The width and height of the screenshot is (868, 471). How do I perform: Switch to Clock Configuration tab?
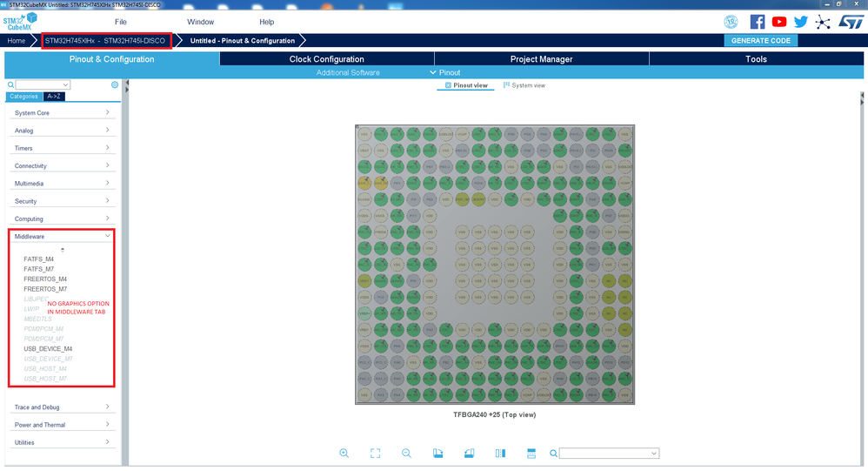(327, 58)
